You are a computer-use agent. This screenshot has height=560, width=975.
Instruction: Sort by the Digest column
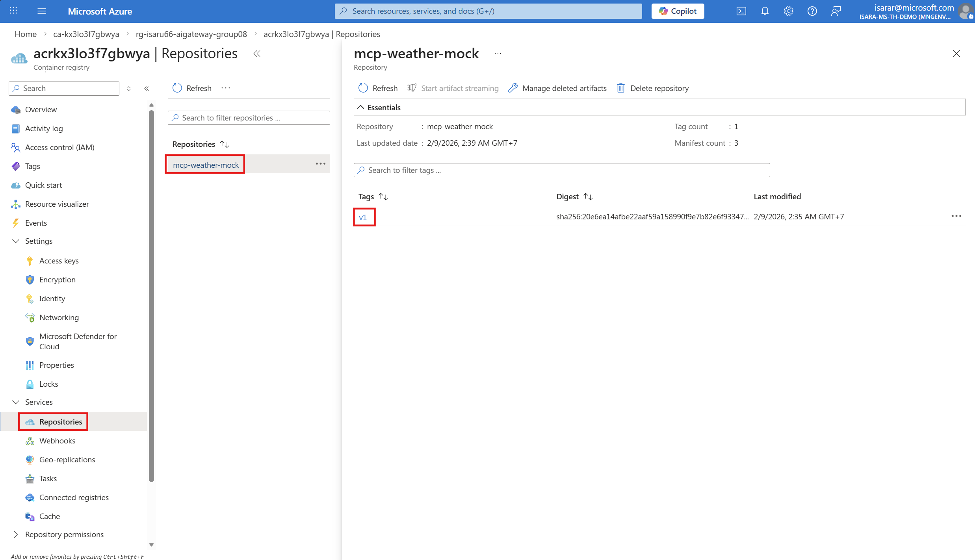(x=575, y=197)
